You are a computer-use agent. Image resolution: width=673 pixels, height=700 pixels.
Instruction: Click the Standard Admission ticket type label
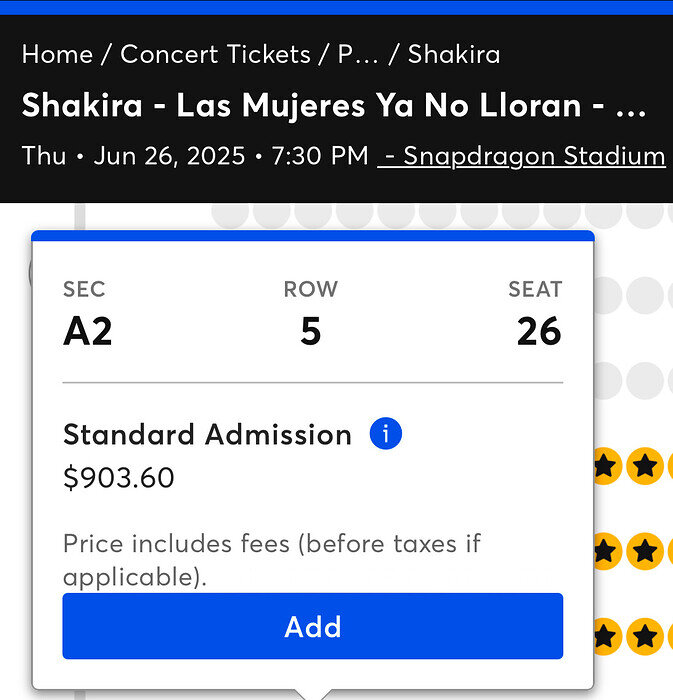pos(207,434)
